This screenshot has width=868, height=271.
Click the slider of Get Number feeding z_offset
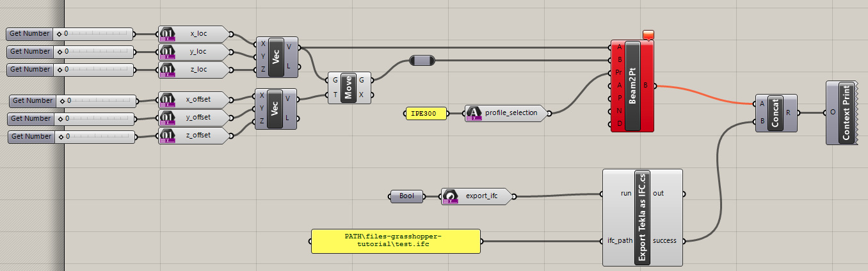click(99, 137)
